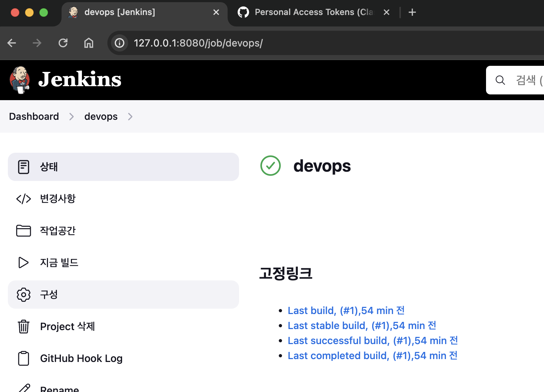Image resolution: width=544 pixels, height=392 pixels.
Task: Close the devops [Jenkins] tab
Action: point(216,13)
